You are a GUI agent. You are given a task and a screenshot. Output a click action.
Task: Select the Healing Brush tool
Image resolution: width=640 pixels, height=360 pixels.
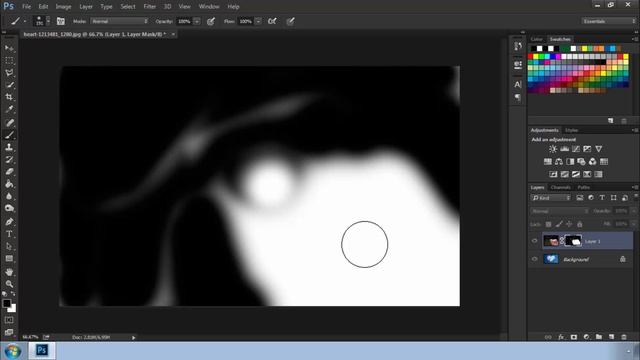click(x=9, y=122)
